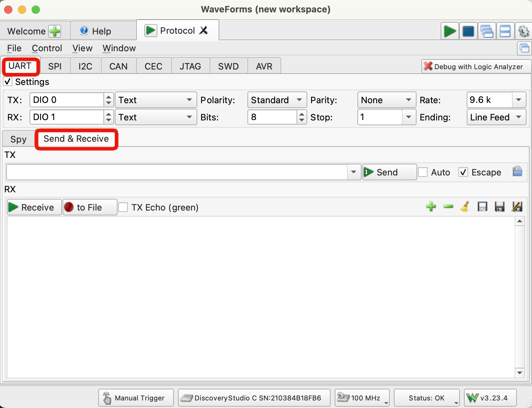The height and width of the screenshot is (408, 532).
Task: Open the JTAG tab
Action: point(190,66)
